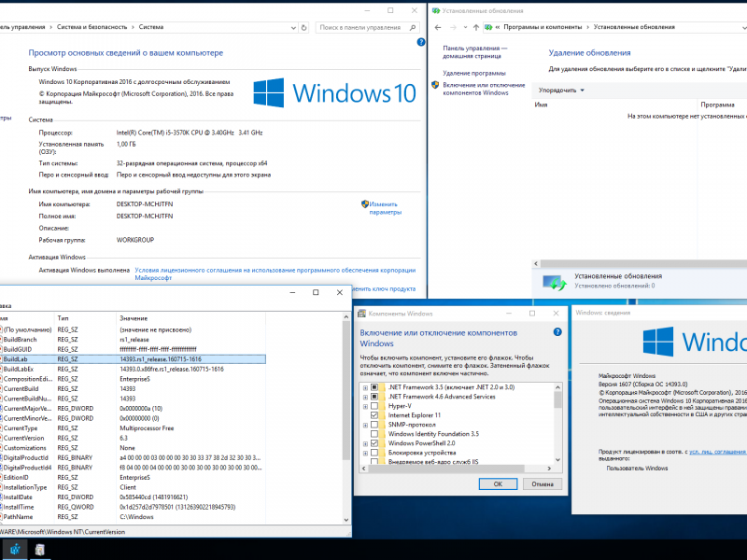
Task: Click the Windows Features list vertical scrollbar thumb
Action: coord(557,399)
